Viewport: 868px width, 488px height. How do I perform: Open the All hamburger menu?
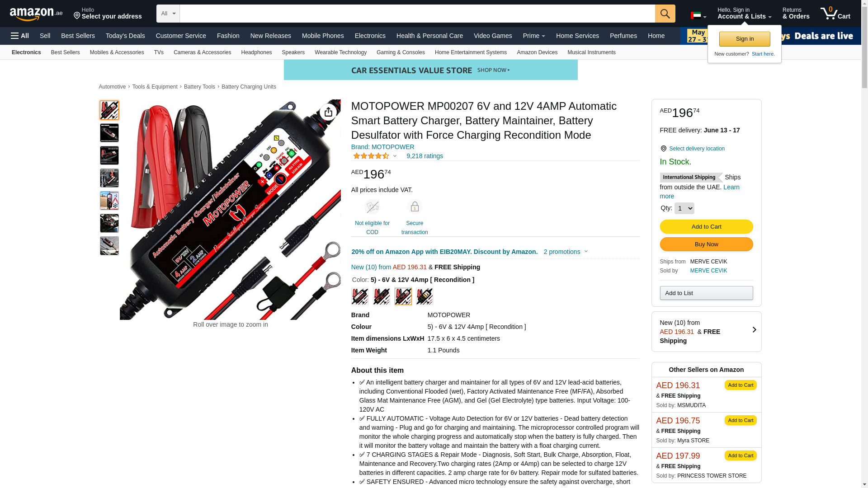click(x=20, y=36)
